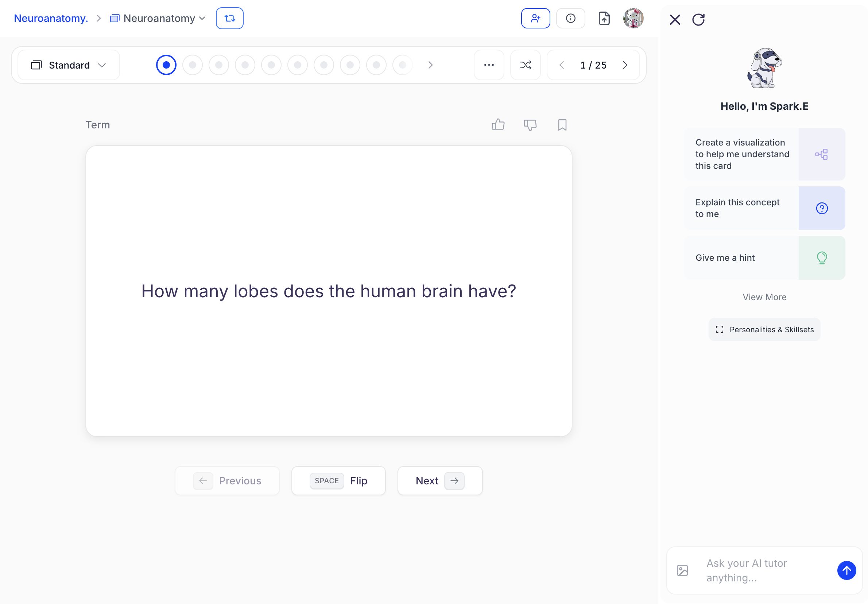Click the swap flashcard sides icon
Image resolution: width=868 pixels, height=604 pixels.
(x=229, y=18)
